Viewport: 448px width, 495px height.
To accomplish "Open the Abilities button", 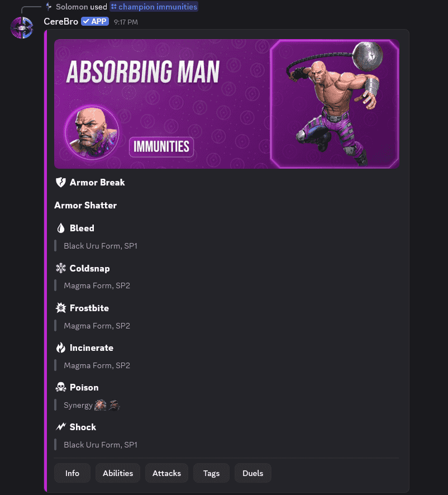I will coord(118,473).
